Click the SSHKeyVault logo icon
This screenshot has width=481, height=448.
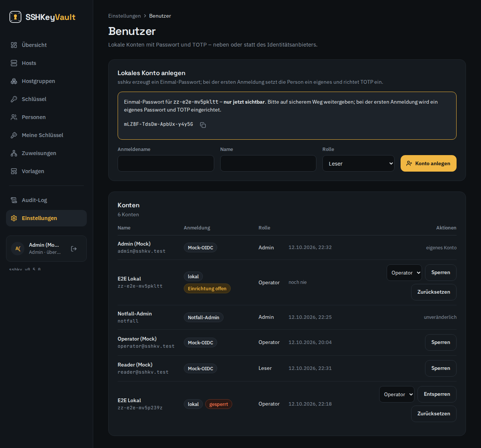(15, 17)
